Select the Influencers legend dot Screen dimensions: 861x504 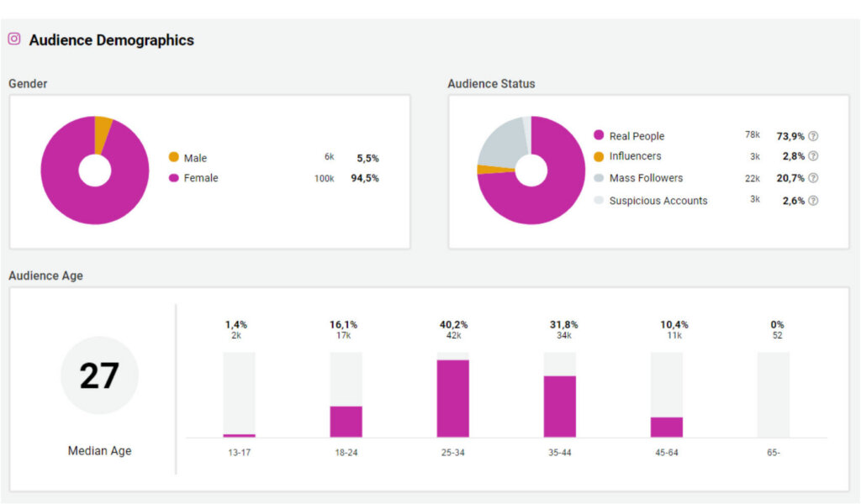click(x=599, y=156)
